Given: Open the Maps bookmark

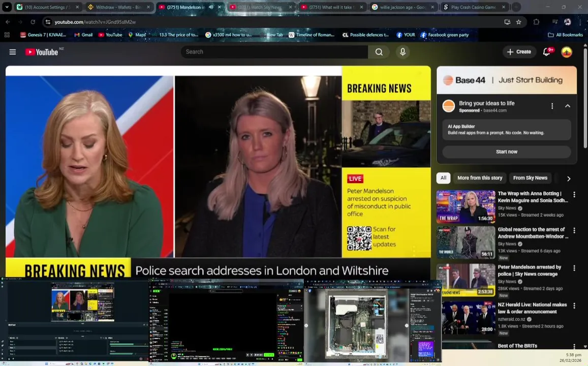Looking at the screenshot, I should point(137,35).
